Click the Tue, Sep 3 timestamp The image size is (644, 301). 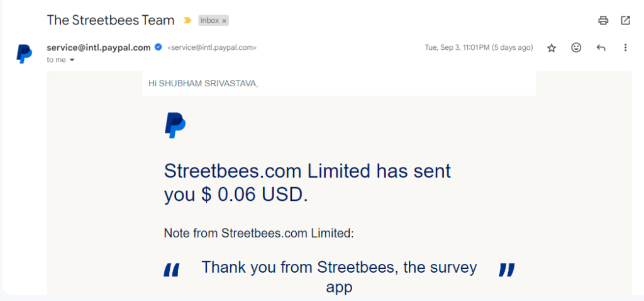pos(479,48)
